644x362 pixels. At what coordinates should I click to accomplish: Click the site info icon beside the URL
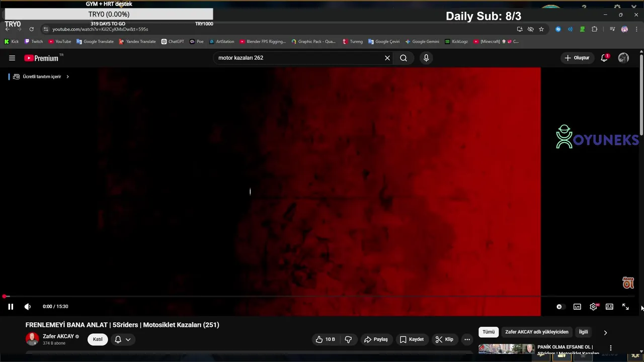pos(46,29)
